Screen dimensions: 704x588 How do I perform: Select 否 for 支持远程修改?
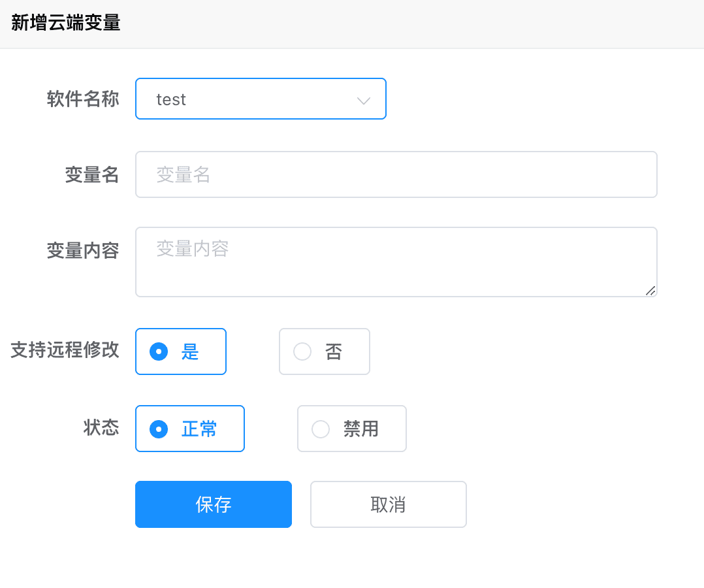click(324, 351)
